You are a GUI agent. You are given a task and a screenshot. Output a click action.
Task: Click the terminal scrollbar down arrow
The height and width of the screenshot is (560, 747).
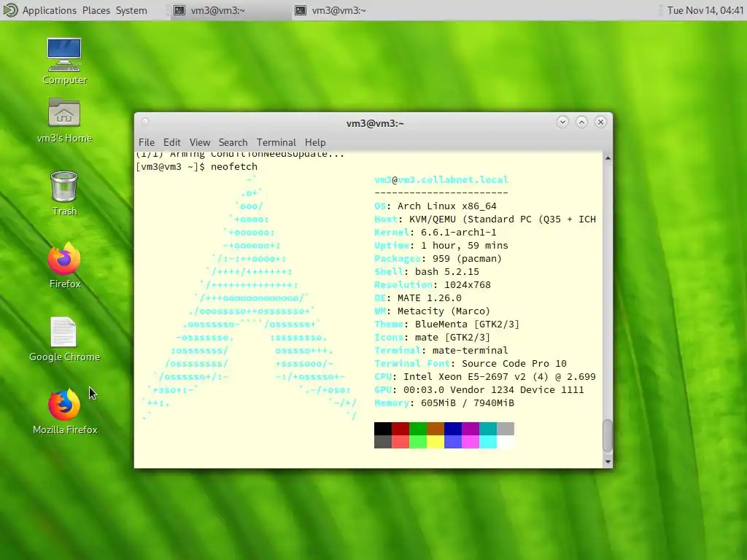[608, 462]
